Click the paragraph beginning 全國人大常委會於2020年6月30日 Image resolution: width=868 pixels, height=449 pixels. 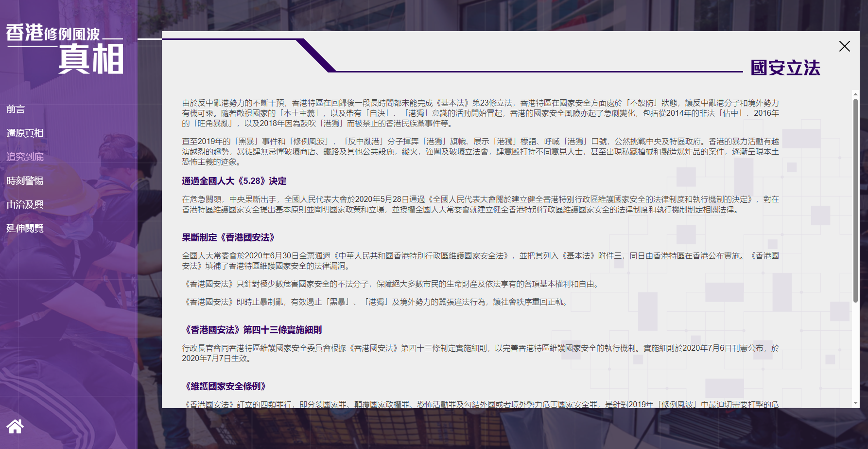[x=480, y=261]
